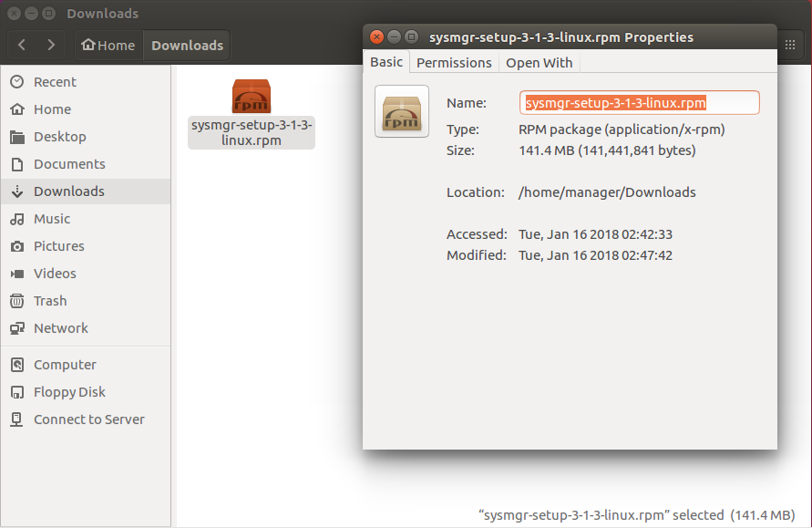The height and width of the screenshot is (528, 812).
Task: Click the type "RPM package (application/x-rpm)"
Action: pyautogui.click(x=622, y=129)
